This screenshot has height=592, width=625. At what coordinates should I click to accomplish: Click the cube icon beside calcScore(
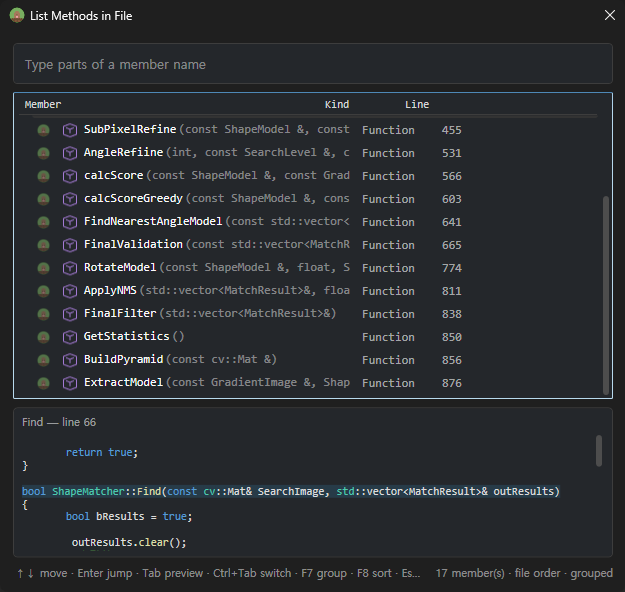click(70, 176)
